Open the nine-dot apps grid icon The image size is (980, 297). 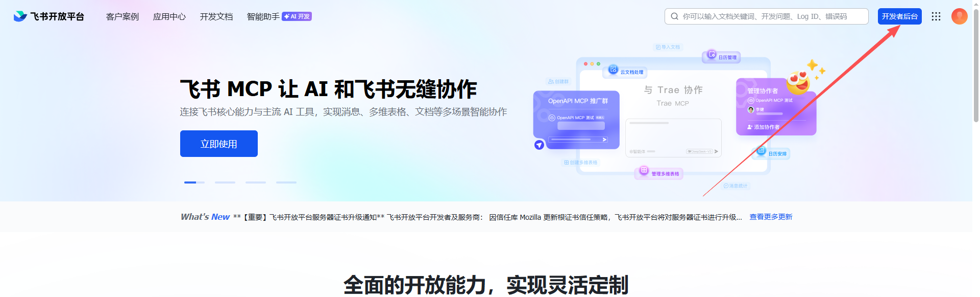(936, 16)
